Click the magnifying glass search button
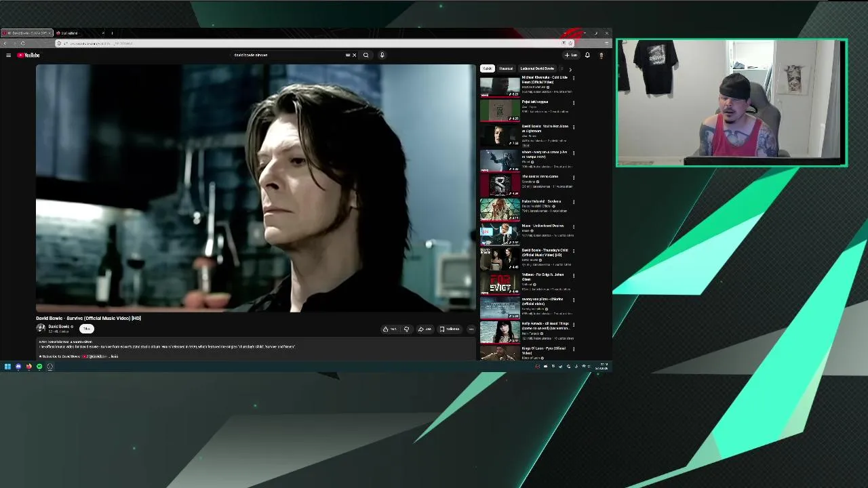Image resolution: width=868 pixels, height=488 pixels. (x=366, y=55)
